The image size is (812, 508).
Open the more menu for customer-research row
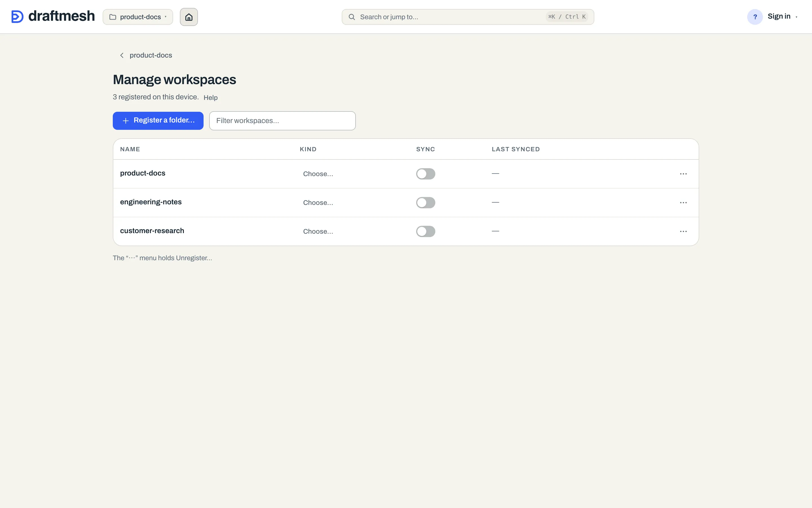click(683, 231)
